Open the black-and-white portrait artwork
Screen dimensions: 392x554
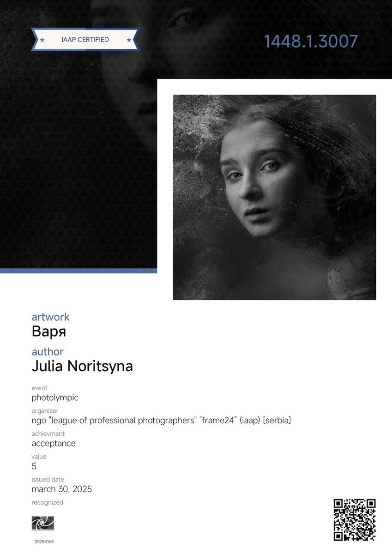click(274, 197)
